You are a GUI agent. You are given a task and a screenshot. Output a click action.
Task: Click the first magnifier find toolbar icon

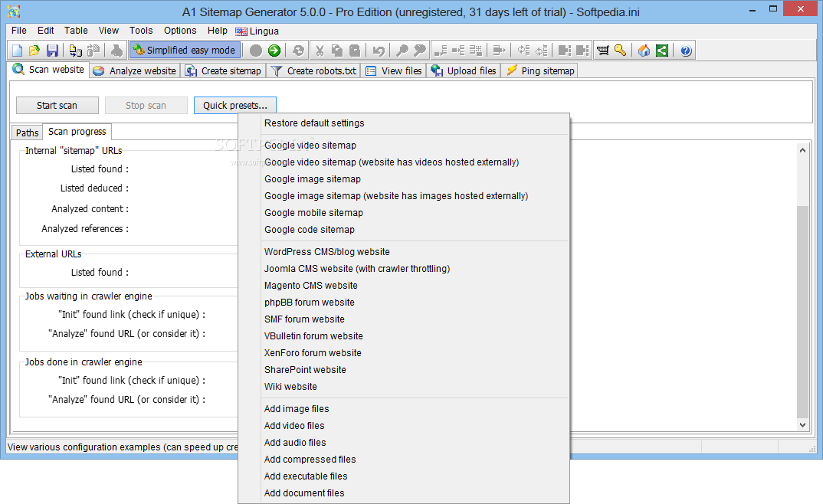click(x=402, y=51)
